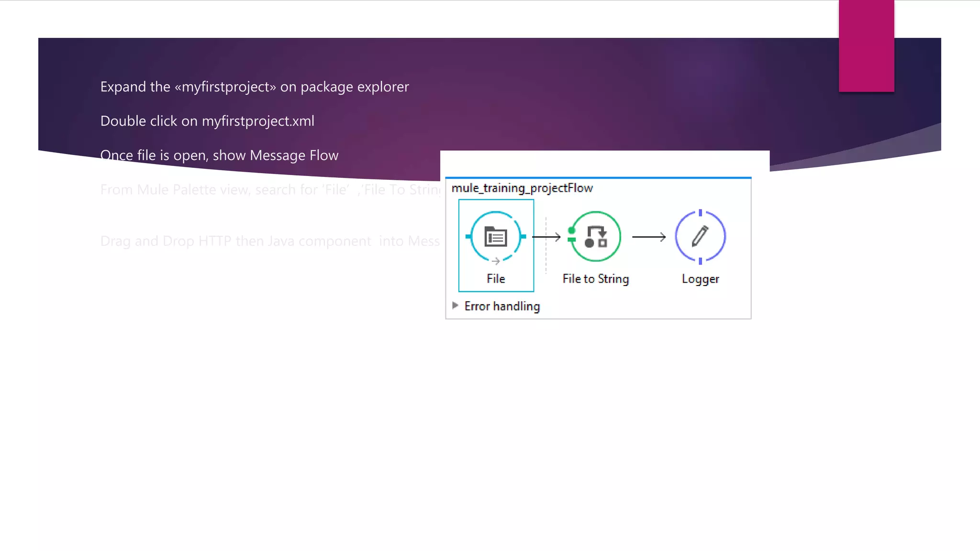Click small arrow beneath File icon
The height and width of the screenshot is (551, 980).
[x=496, y=261]
